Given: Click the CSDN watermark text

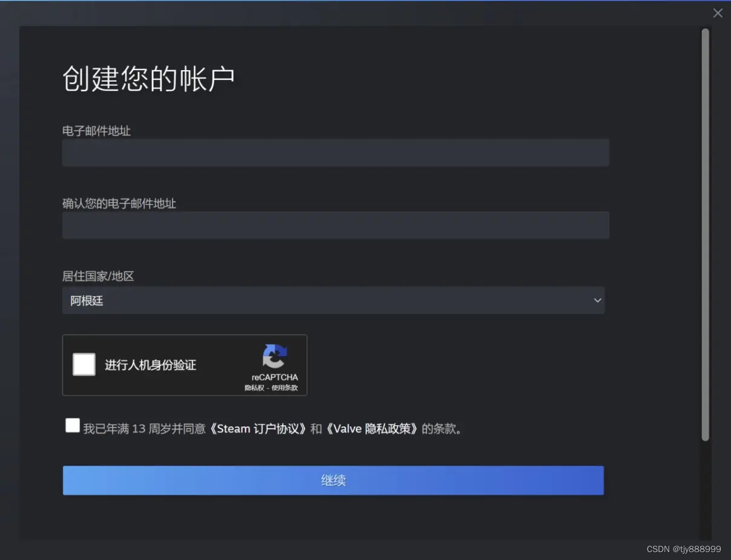Looking at the screenshot, I should tap(684, 549).
